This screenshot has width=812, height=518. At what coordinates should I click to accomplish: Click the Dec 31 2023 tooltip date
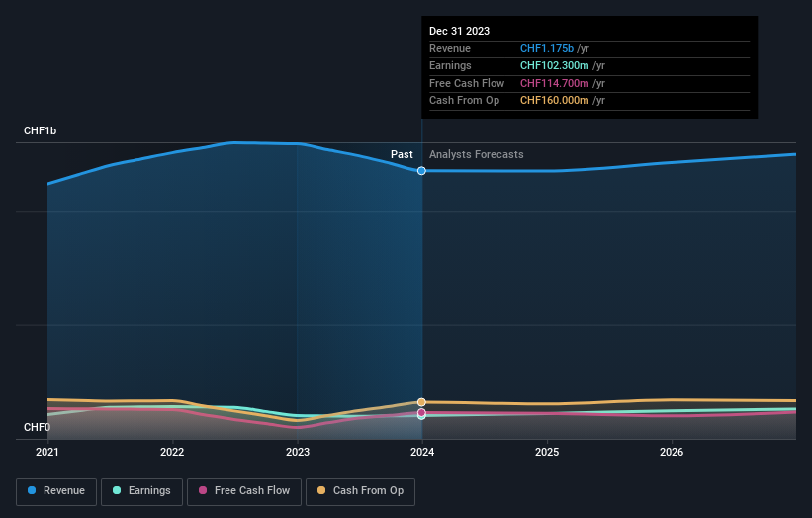click(x=459, y=31)
